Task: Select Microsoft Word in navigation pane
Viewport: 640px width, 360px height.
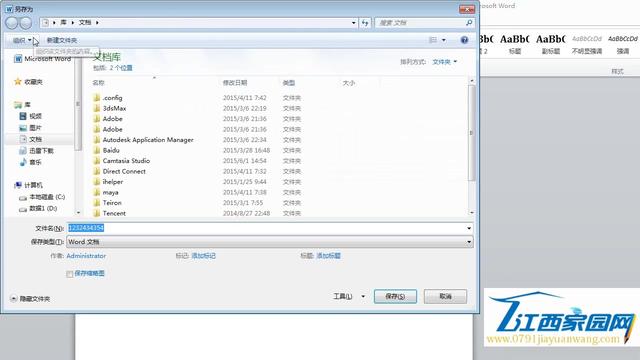Action: [43, 59]
